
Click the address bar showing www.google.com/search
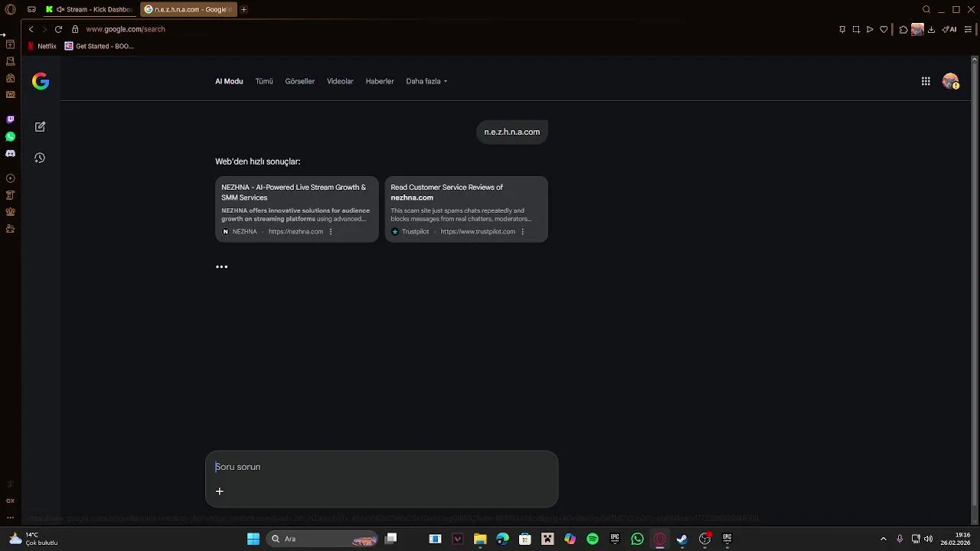126,29
